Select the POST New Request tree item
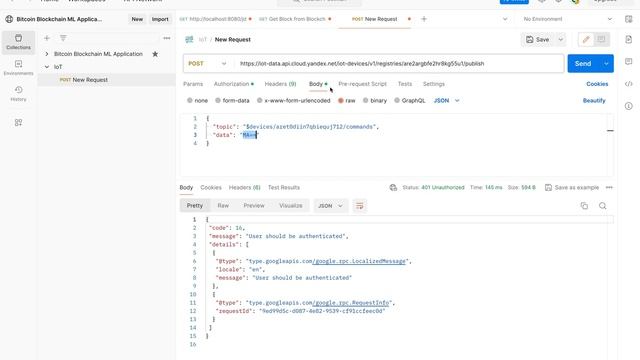The image size is (640, 360). tap(107, 80)
